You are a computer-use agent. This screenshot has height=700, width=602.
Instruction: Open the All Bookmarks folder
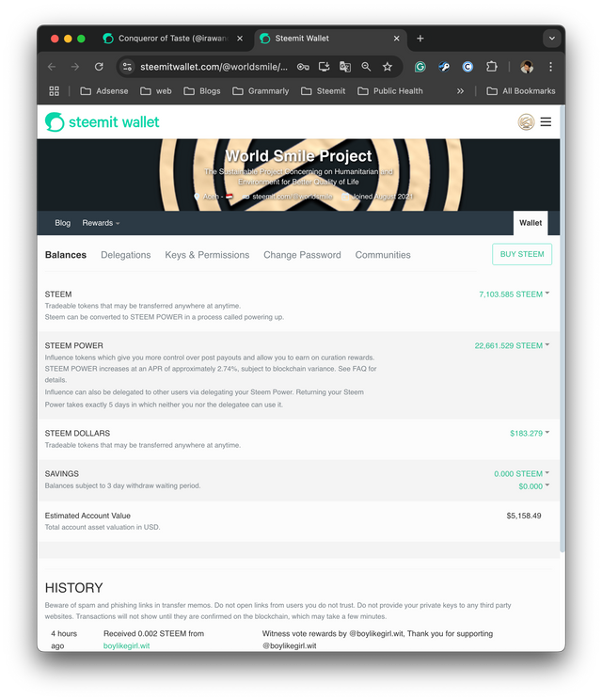[x=521, y=91]
